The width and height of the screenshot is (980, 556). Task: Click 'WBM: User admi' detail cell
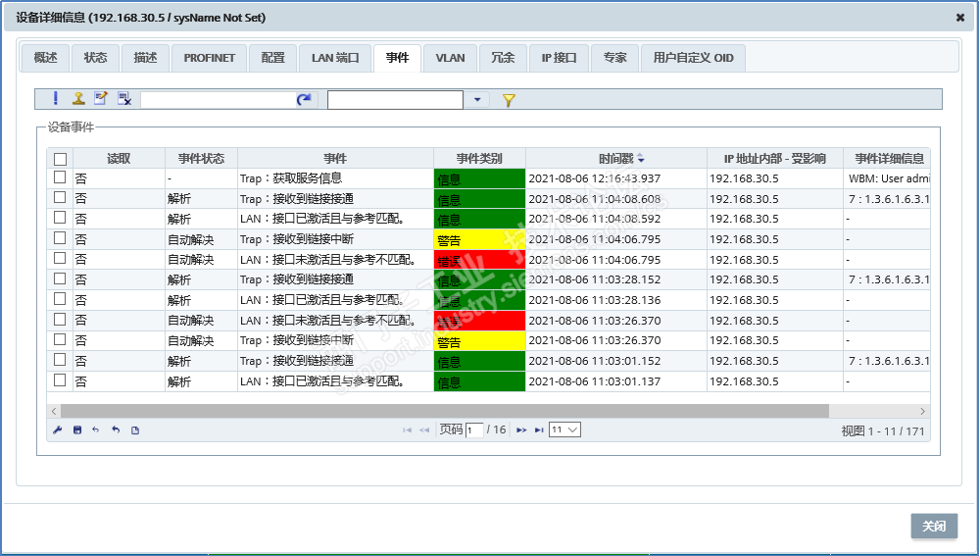pos(887,178)
